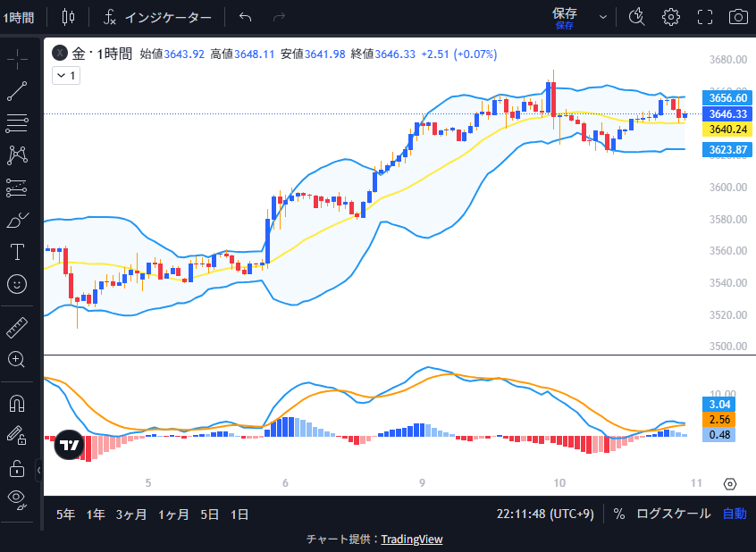Open the brush drawing tool
Image resolution: width=756 pixels, height=552 pixels.
click(x=17, y=220)
